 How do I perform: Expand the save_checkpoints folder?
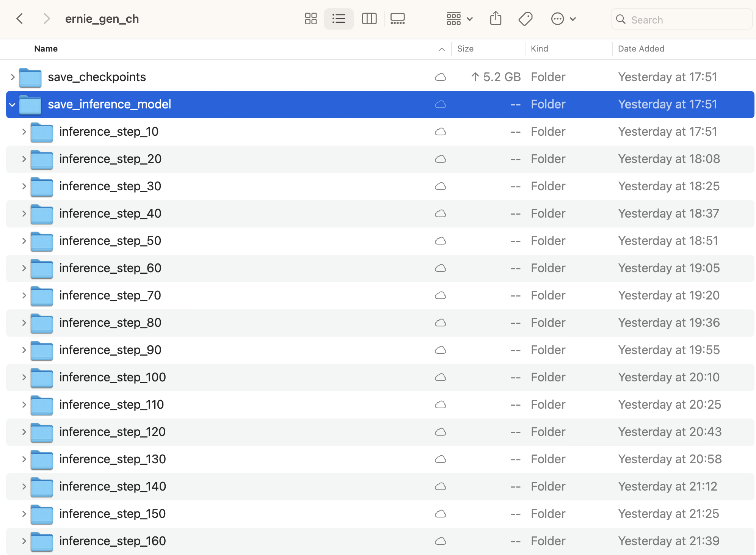[x=13, y=77]
